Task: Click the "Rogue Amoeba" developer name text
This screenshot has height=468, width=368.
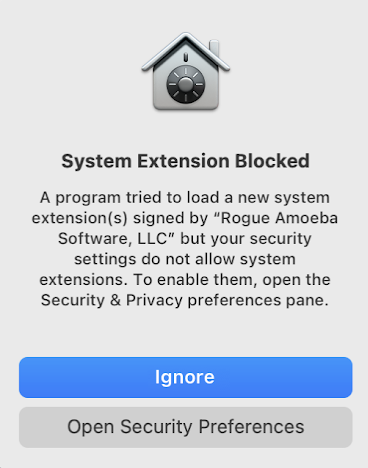Action: coord(279,219)
